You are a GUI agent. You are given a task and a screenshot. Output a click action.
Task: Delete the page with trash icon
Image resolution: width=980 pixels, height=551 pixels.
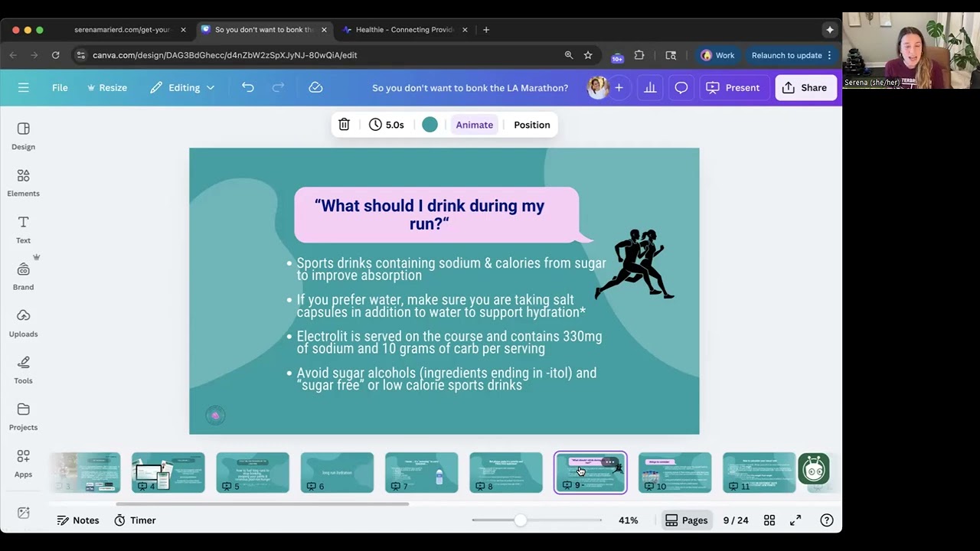tap(344, 125)
